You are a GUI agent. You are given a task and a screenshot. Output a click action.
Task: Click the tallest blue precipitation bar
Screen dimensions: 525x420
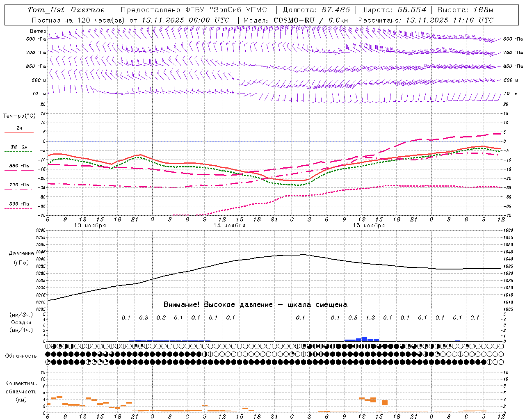(x=364, y=339)
